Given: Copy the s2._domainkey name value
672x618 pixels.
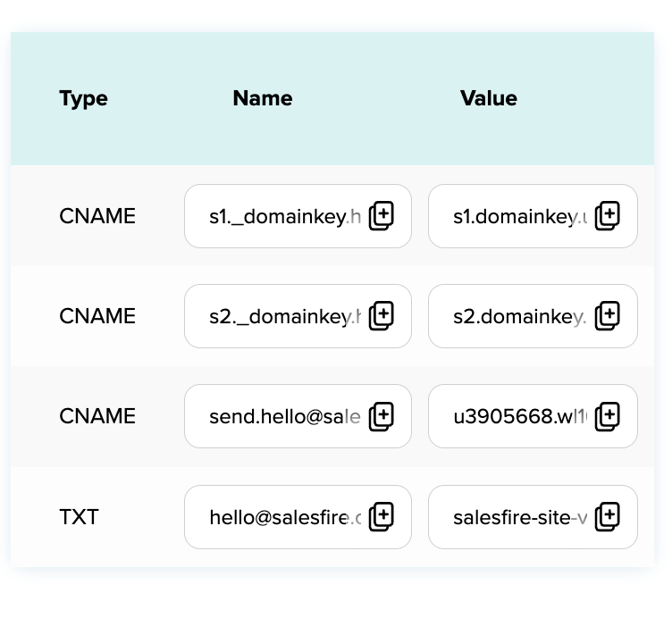Looking at the screenshot, I should [382, 316].
